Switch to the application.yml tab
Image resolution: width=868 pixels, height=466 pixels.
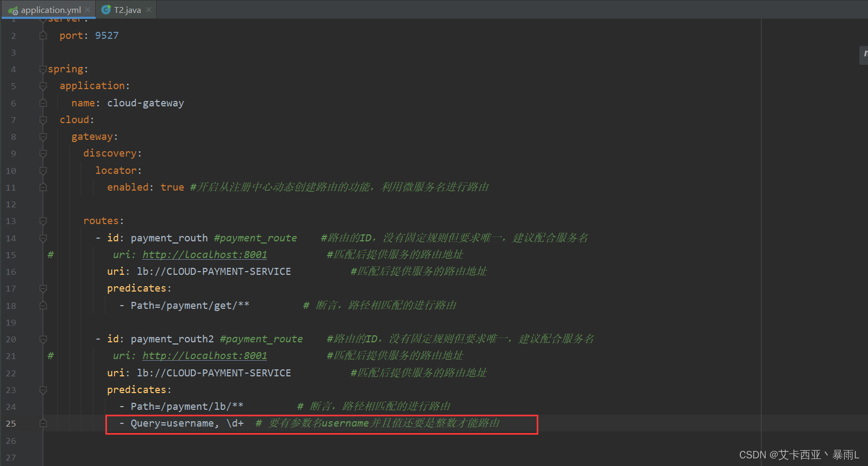pyautogui.click(x=50, y=10)
